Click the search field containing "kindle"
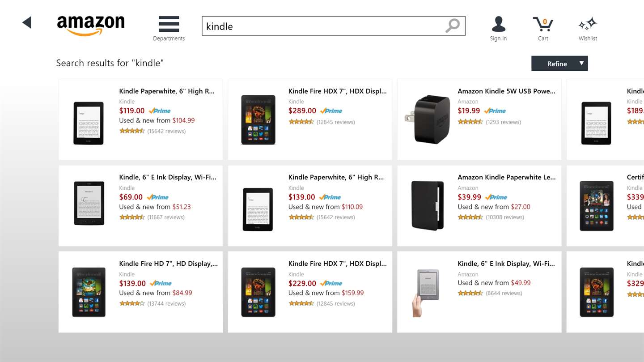 (x=322, y=26)
